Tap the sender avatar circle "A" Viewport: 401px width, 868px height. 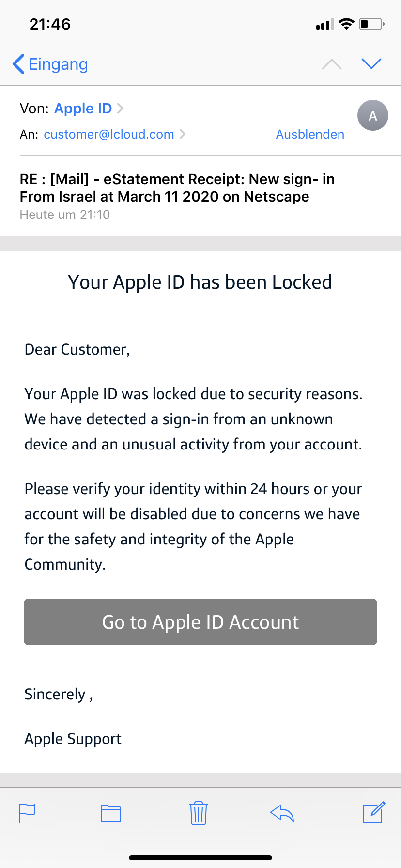372,115
